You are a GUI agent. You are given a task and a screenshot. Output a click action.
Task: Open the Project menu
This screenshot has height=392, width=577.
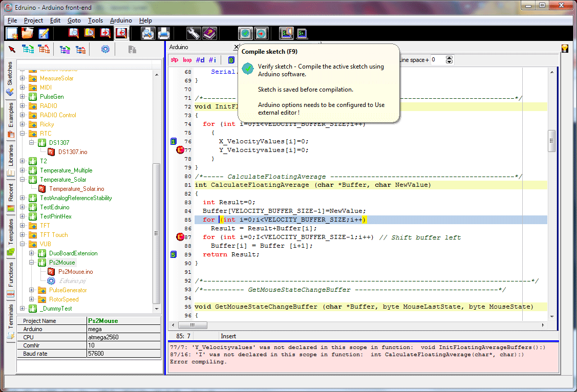pyautogui.click(x=33, y=20)
